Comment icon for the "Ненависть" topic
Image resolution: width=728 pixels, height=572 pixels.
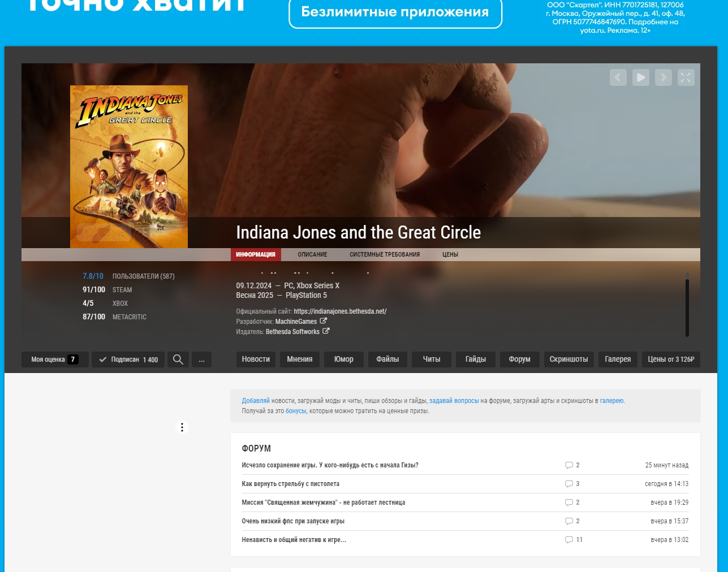point(569,540)
